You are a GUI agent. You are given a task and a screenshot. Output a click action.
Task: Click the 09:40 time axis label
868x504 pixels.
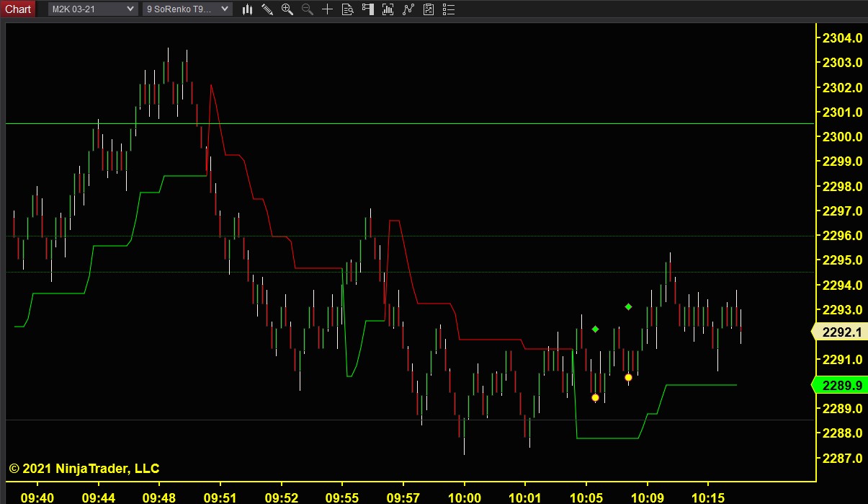[x=37, y=498]
